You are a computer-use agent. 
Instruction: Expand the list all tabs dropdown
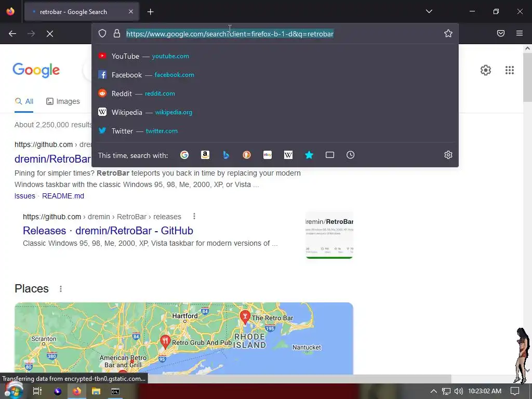pos(429,11)
